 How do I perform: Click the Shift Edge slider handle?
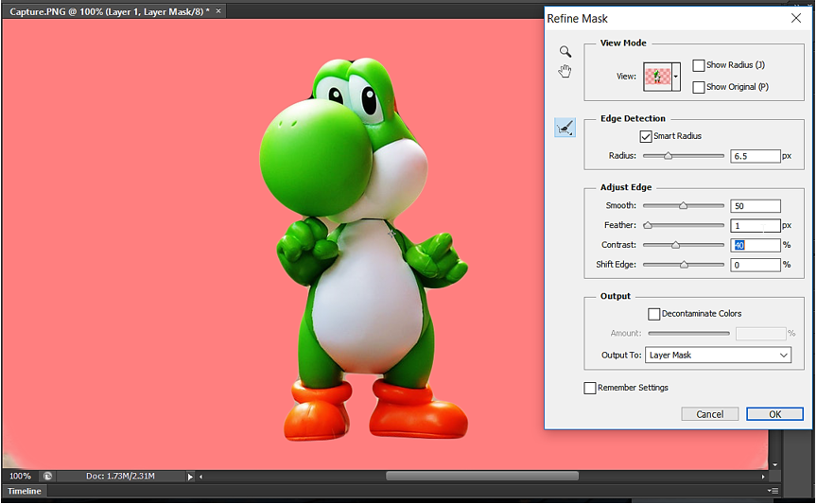tap(684, 265)
